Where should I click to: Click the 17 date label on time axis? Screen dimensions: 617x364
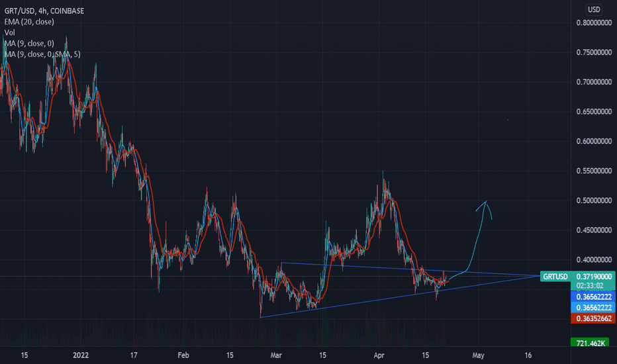pyautogui.click(x=134, y=355)
